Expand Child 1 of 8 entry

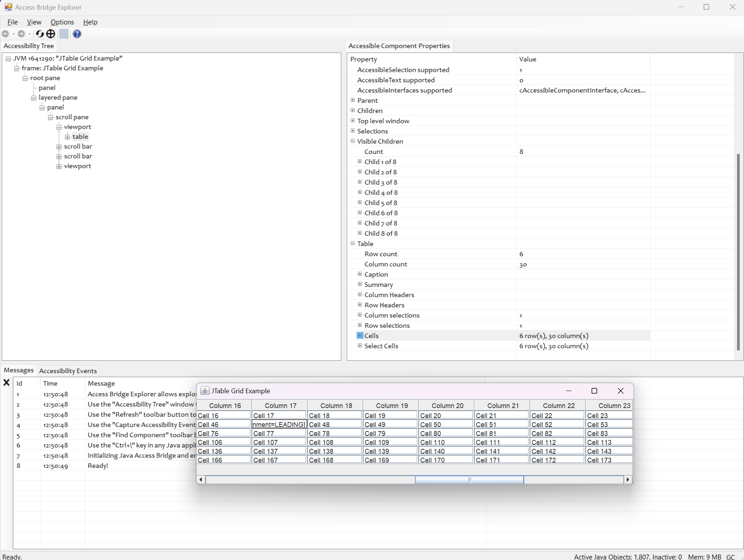[360, 162]
